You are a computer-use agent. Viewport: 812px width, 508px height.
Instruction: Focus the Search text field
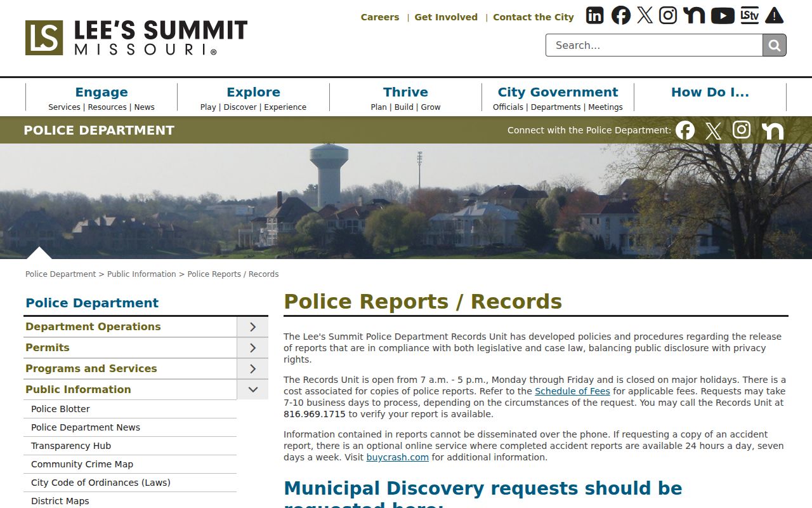[x=654, y=45]
